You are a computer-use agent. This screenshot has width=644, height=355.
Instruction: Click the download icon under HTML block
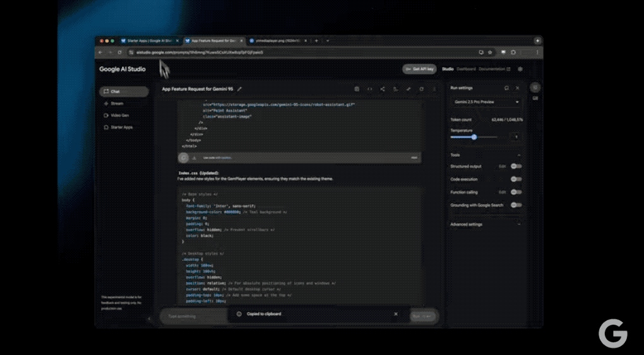tap(194, 157)
